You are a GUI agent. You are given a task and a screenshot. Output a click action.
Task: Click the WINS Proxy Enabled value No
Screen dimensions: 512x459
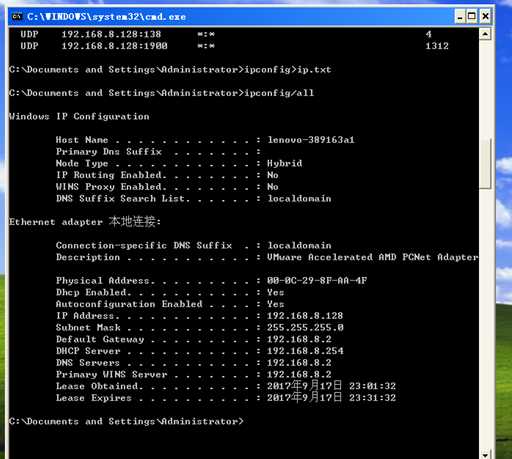pyautogui.click(x=273, y=187)
